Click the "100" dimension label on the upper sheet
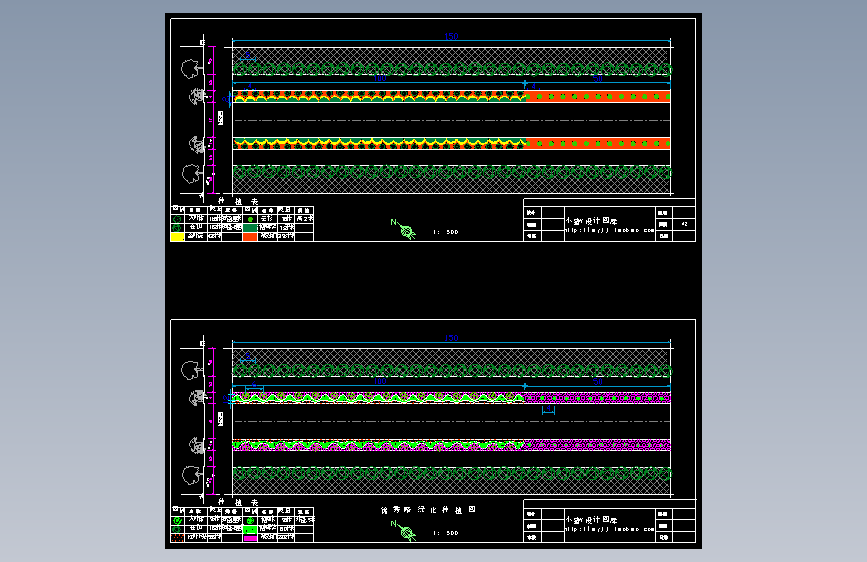Image resolution: width=867 pixels, height=562 pixels. pos(379,79)
